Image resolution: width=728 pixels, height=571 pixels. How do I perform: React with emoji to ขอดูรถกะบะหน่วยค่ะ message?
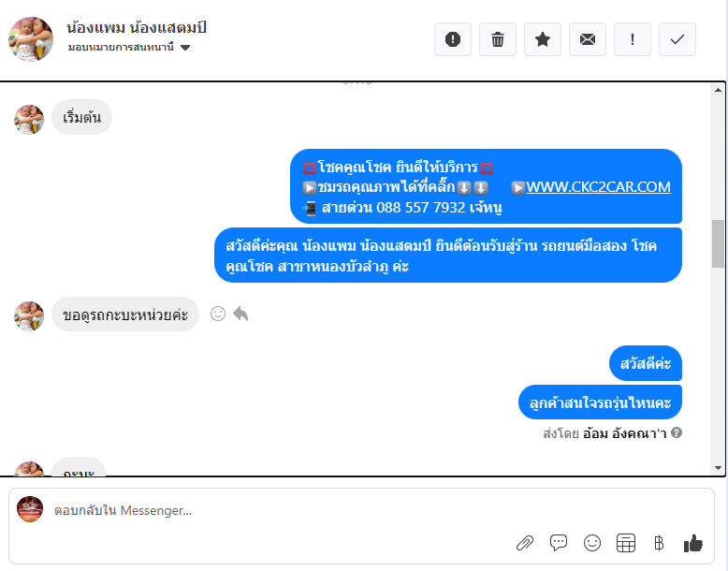[x=218, y=314]
